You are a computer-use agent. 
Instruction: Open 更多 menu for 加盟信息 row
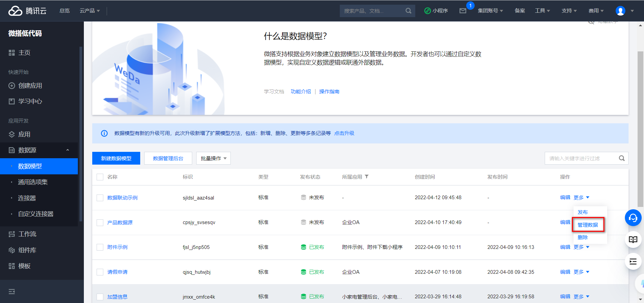(x=581, y=297)
